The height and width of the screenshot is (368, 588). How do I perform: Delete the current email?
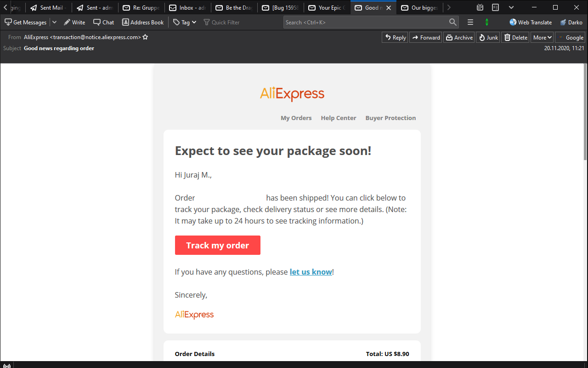[515, 38]
